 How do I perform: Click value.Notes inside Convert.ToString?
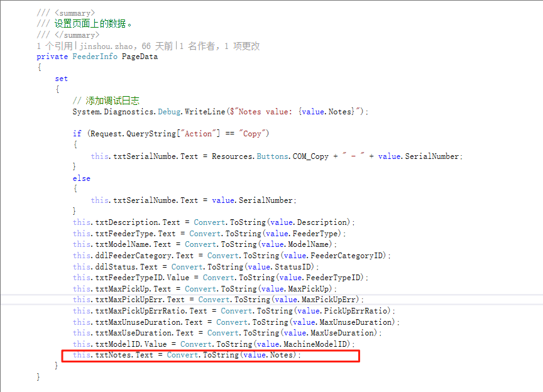pyautogui.click(x=268, y=355)
